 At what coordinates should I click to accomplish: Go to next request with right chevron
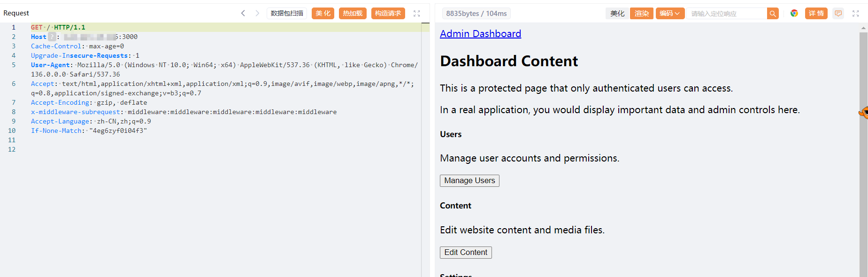[x=257, y=13]
